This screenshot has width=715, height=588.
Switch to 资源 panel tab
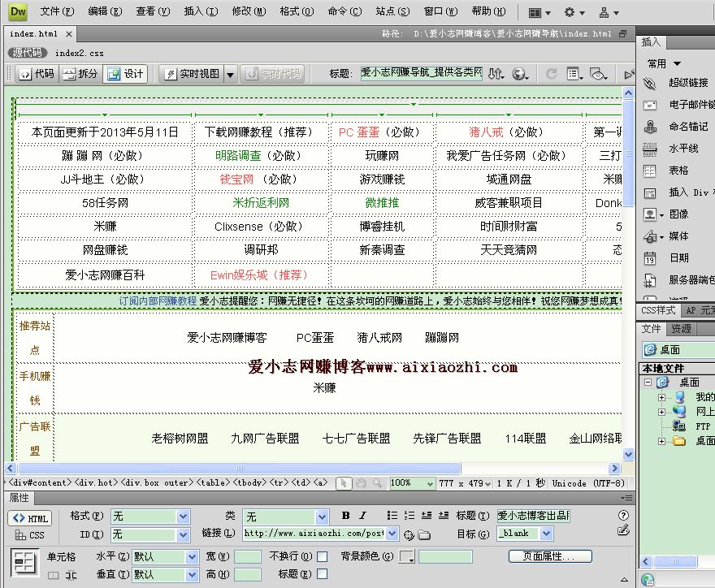coord(681,329)
